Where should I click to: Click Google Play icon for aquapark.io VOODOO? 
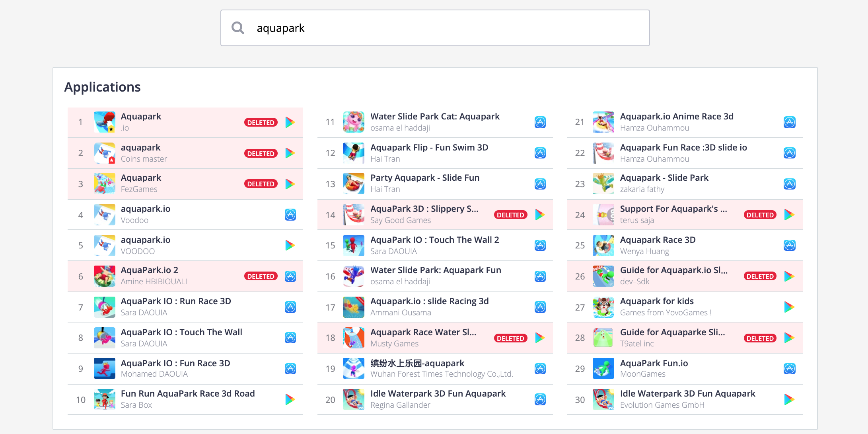pyautogui.click(x=290, y=245)
